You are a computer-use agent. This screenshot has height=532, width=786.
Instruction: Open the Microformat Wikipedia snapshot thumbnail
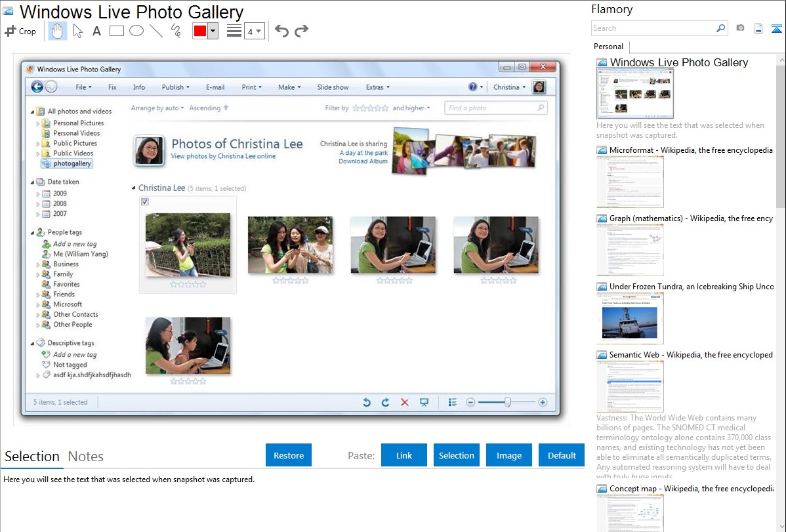[630, 182]
